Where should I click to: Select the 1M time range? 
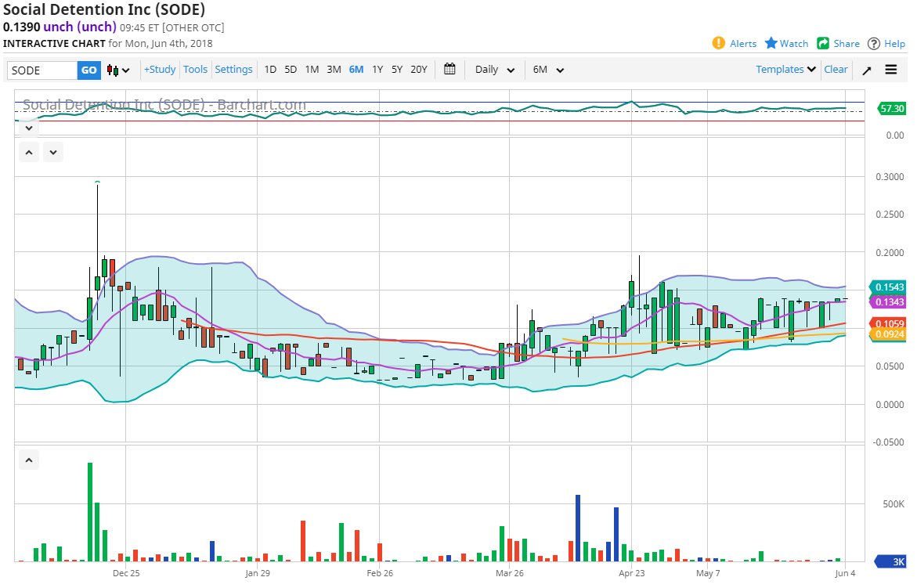click(x=312, y=70)
